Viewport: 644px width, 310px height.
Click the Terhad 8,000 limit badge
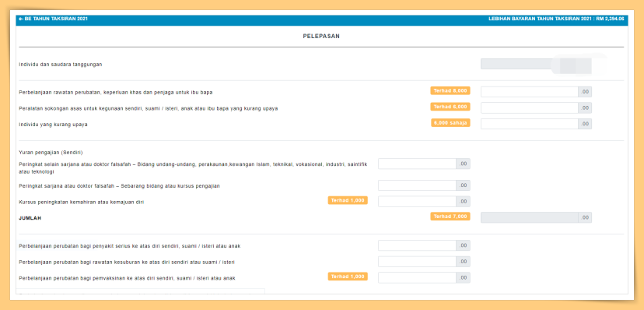click(450, 90)
